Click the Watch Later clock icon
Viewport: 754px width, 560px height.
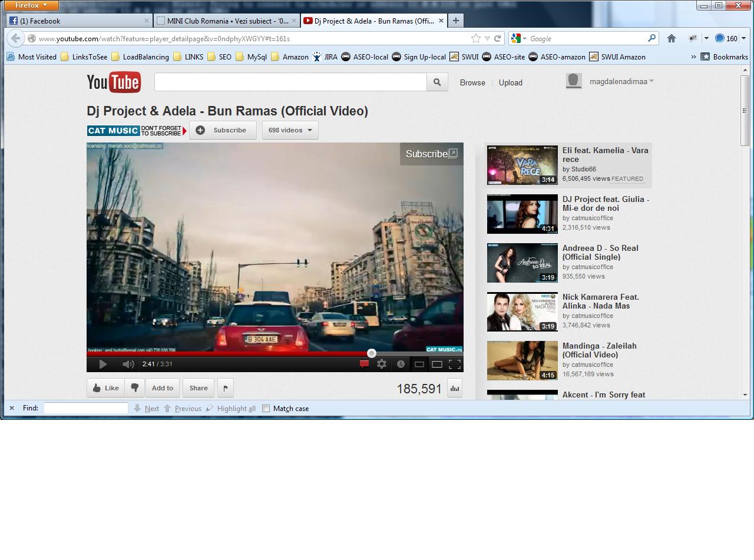point(401,365)
